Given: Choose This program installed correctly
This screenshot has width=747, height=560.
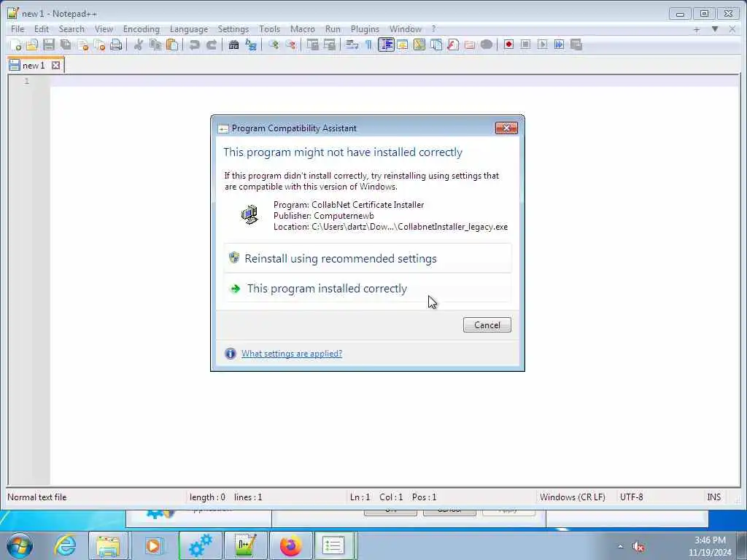Looking at the screenshot, I should point(368,288).
